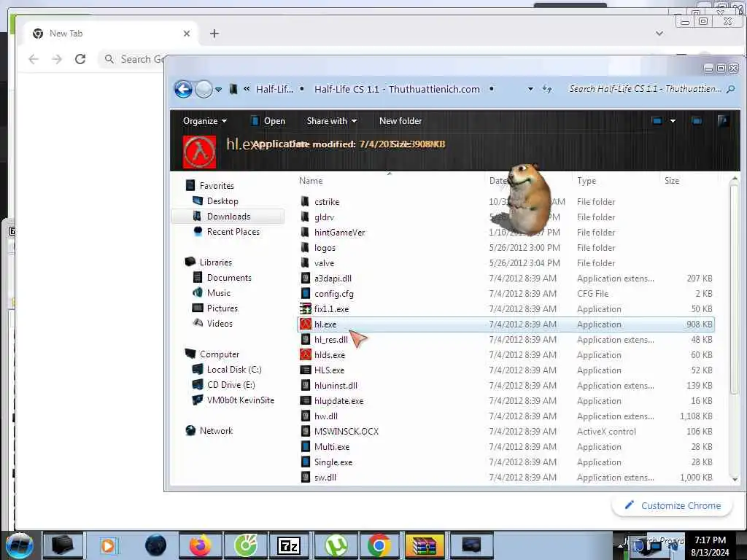Open the recent locations dropdown arrow
747x560 pixels.
click(218, 90)
